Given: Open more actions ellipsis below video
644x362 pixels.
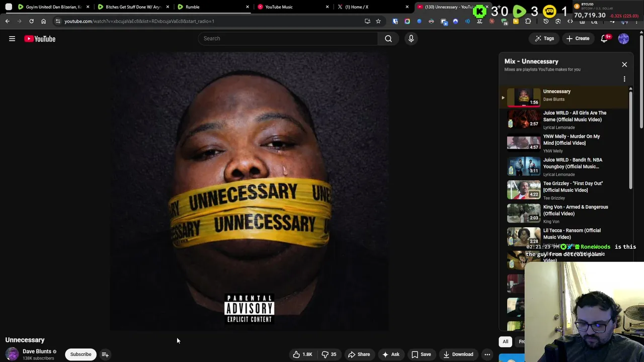Looking at the screenshot, I should pyautogui.click(x=487, y=354).
